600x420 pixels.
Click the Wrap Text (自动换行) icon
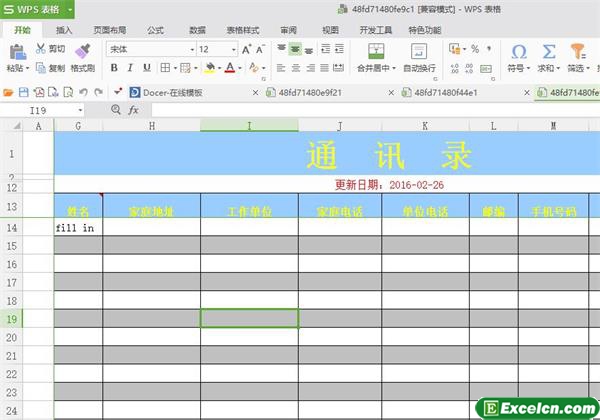click(x=418, y=50)
